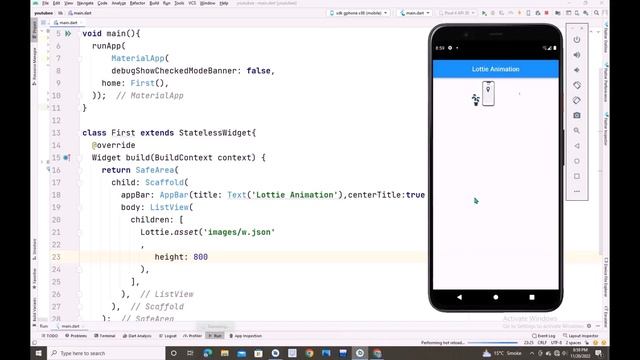The height and width of the screenshot is (360, 640).
Task: Tap the Android home button on the phone screen
Action: [x=496, y=297]
